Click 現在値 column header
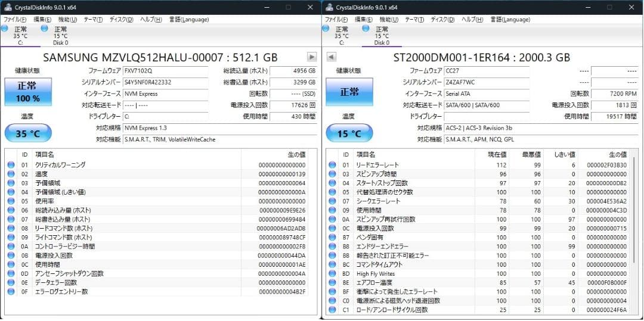The height and width of the screenshot is (321, 644). coord(491,155)
